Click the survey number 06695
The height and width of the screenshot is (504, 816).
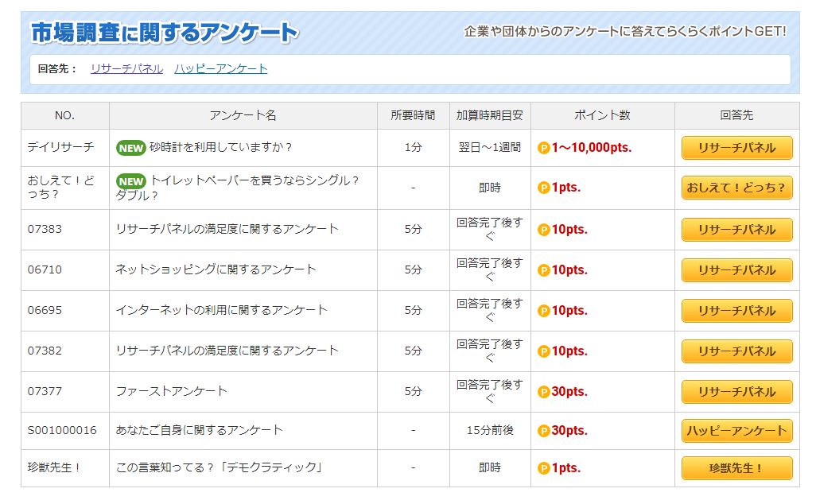[45, 310]
